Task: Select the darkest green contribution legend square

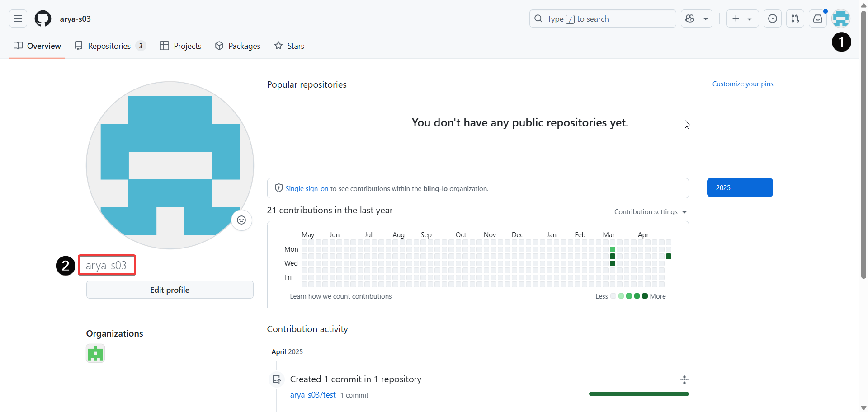Action: point(644,296)
